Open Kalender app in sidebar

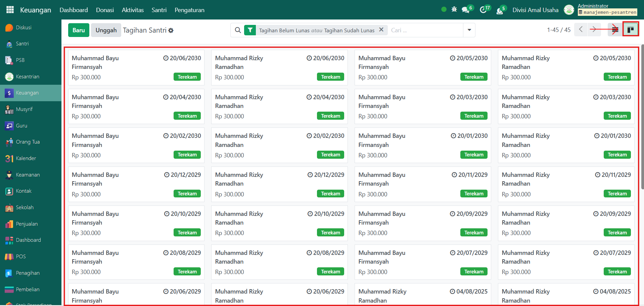26,158
